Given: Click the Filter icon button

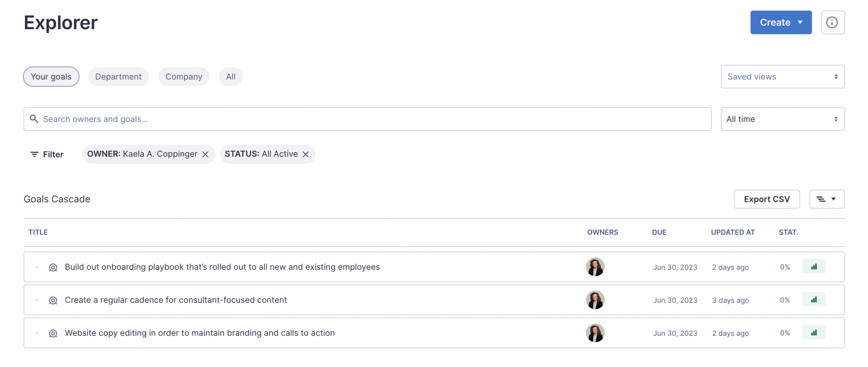Looking at the screenshot, I should tap(47, 155).
